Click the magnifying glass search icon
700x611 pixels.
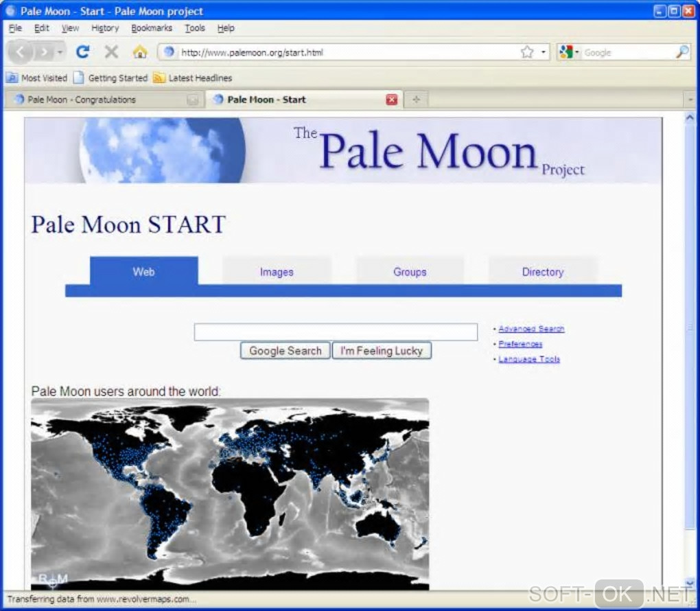(x=682, y=52)
